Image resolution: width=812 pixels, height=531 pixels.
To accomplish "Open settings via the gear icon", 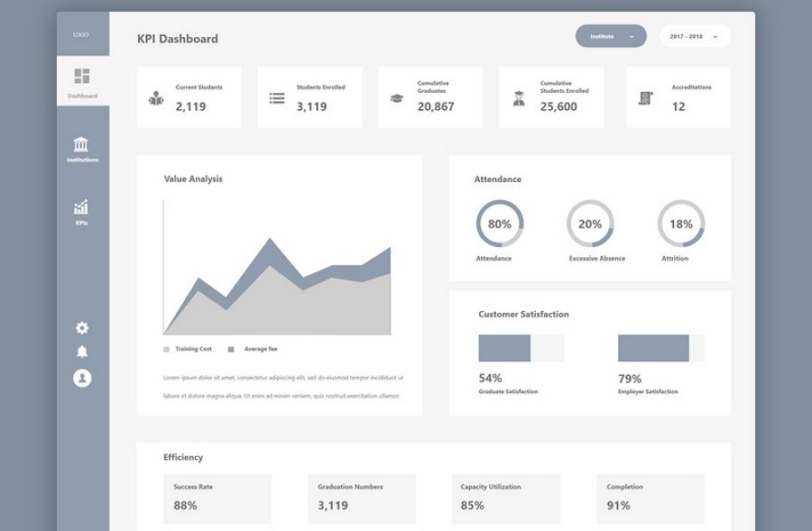I will coord(82,327).
